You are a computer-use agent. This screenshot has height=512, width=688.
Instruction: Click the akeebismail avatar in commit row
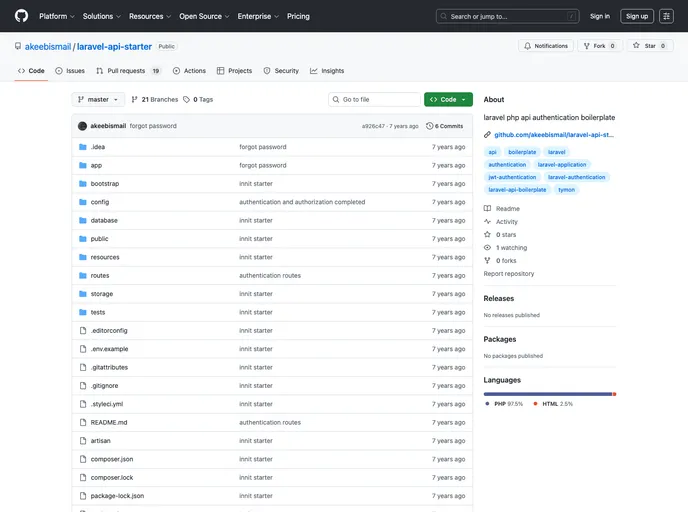click(x=82, y=126)
